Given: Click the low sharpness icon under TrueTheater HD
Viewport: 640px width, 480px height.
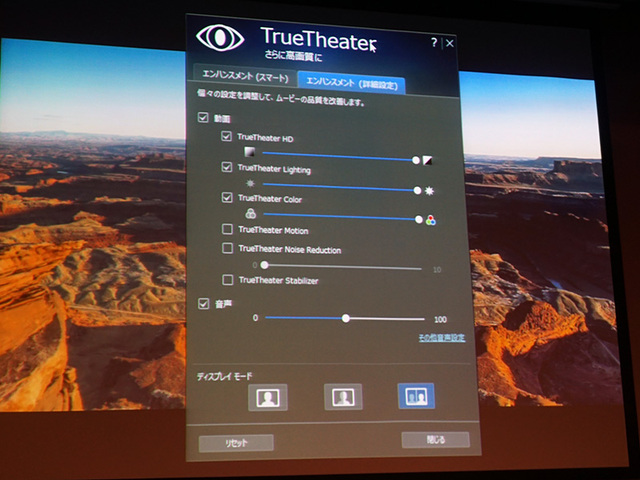Looking at the screenshot, I should click(249, 152).
